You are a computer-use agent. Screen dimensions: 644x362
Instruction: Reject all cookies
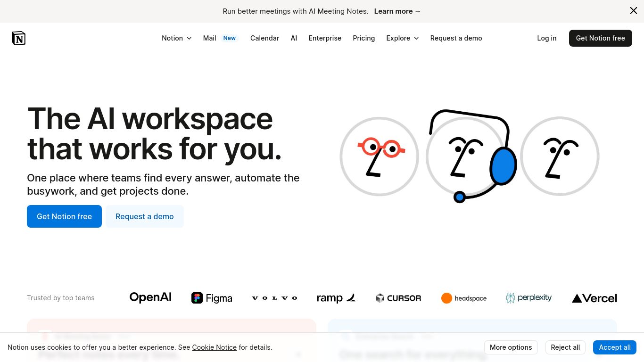pyautogui.click(x=565, y=347)
